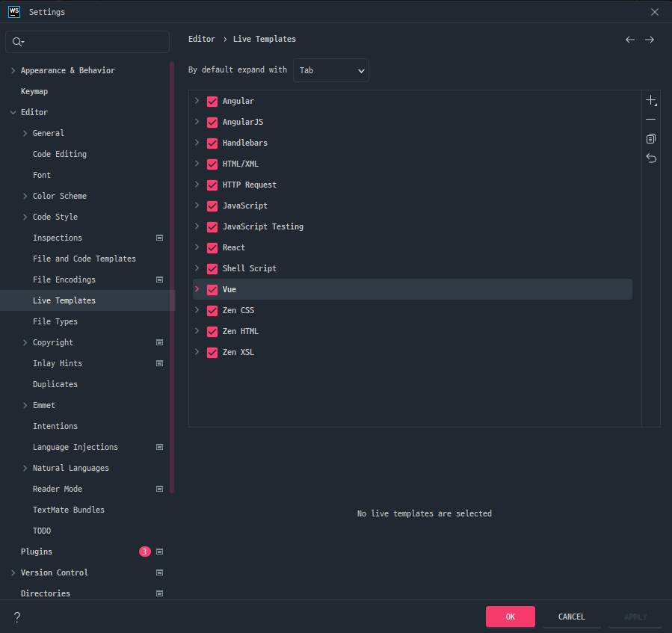Screen dimensions: 672x633
Task: Expand the Angular template group
Action: (x=197, y=101)
